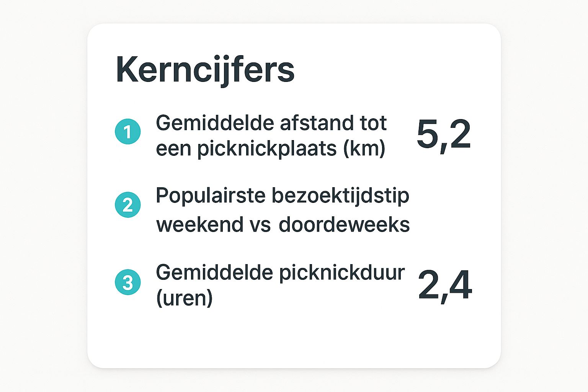This screenshot has width=588, height=392.
Task: Select 'Gemiddelde afstand tot' text line
Action: pos(271,123)
